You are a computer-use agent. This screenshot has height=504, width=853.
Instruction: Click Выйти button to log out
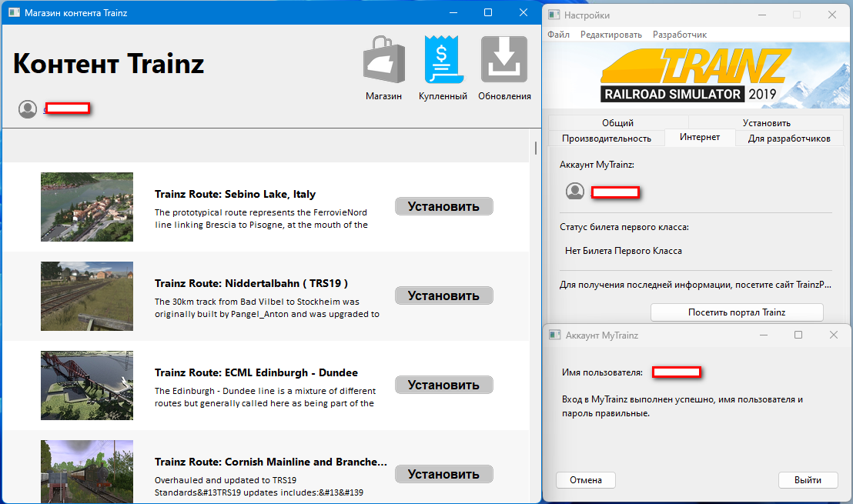tap(808, 480)
